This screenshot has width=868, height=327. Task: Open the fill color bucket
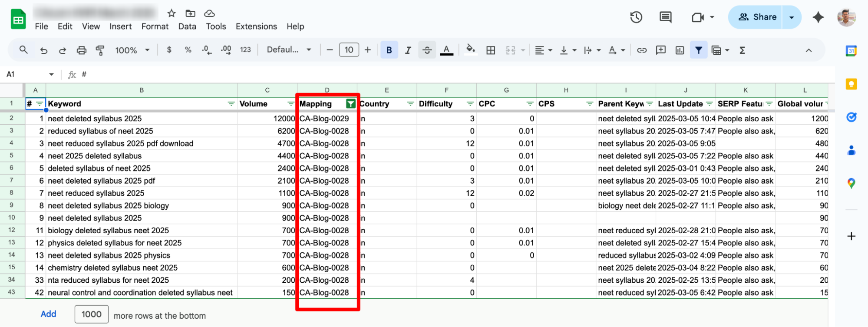pyautogui.click(x=470, y=50)
